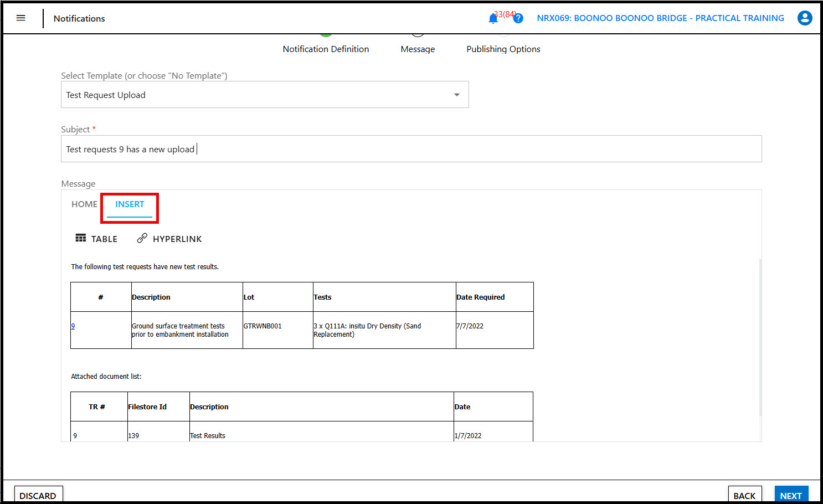
Task: Select the INSERT editor tab
Action: 130,204
